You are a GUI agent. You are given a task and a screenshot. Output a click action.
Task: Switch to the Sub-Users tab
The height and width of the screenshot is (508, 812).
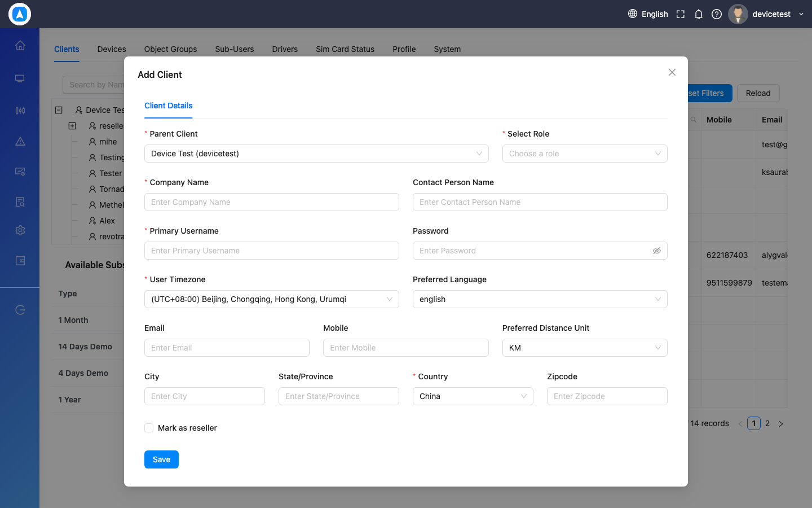[235, 49]
